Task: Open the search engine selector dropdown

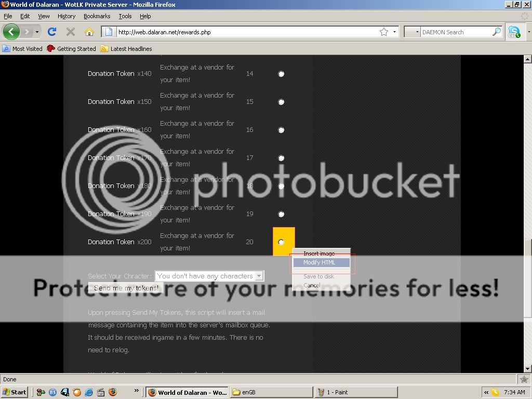Action: 413,32
